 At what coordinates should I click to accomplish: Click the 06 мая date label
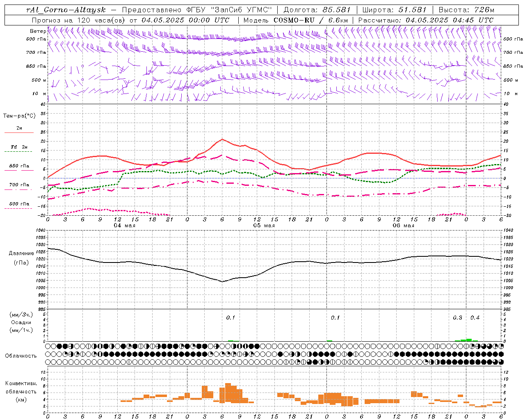click(404, 226)
